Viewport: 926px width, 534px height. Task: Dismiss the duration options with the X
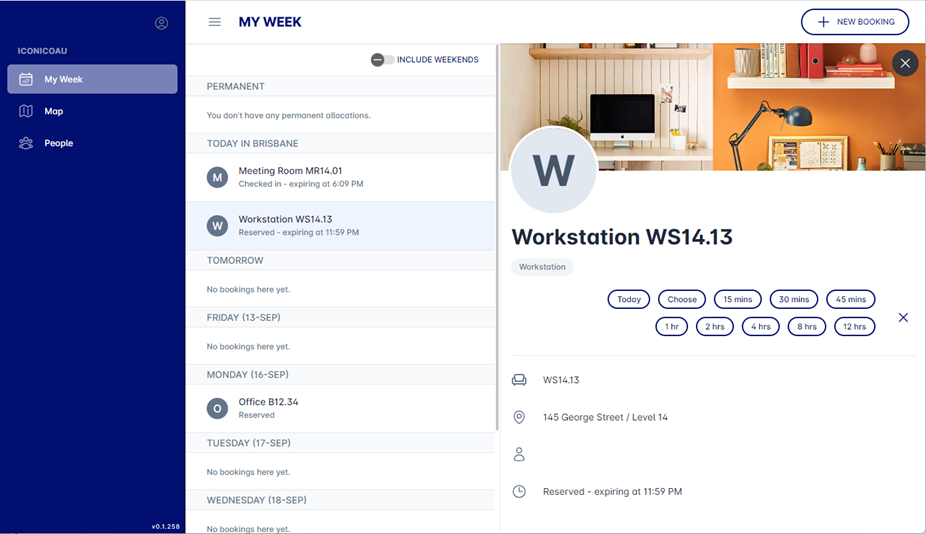[x=903, y=318]
